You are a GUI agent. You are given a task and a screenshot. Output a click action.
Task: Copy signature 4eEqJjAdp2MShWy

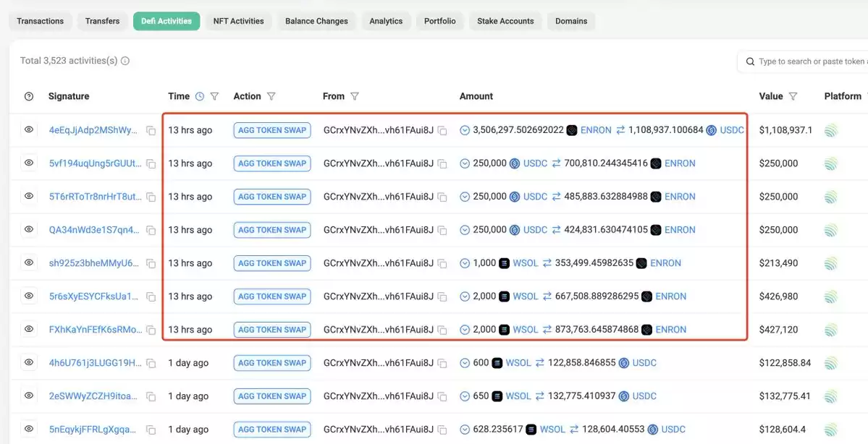[x=151, y=130]
